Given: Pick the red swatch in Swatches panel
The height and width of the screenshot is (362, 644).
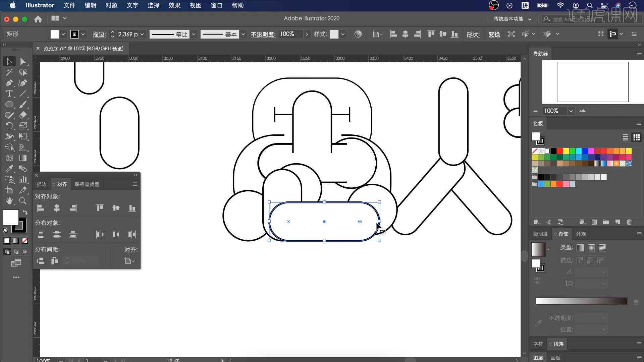Looking at the screenshot, I should coord(560,151).
